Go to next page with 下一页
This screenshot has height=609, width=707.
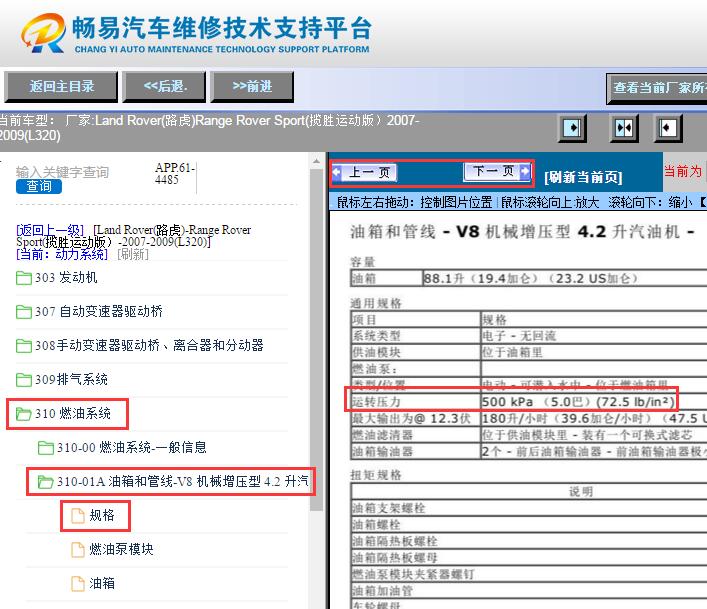(x=496, y=171)
